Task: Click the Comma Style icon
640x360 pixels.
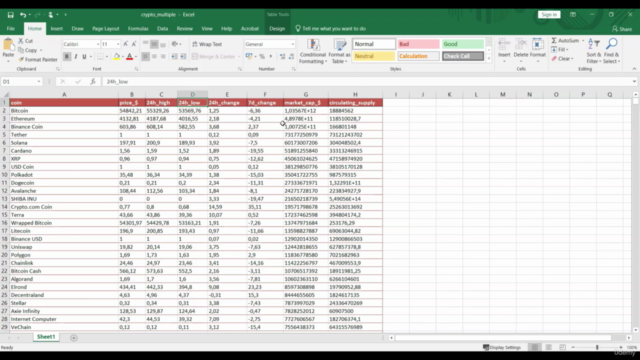Action: (x=270, y=56)
